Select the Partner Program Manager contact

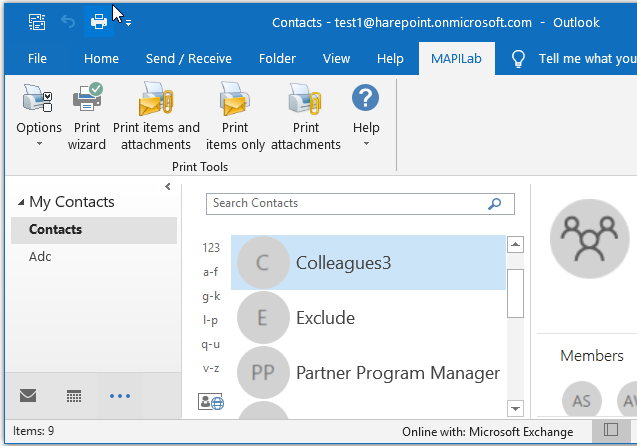[368, 372]
